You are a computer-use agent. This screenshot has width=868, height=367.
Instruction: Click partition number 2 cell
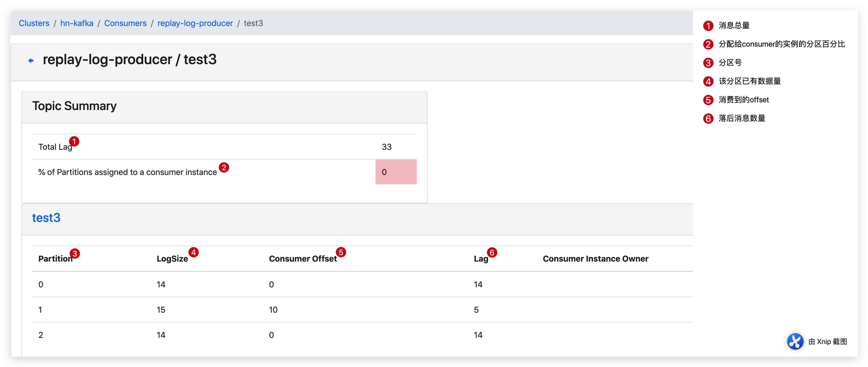click(x=40, y=335)
